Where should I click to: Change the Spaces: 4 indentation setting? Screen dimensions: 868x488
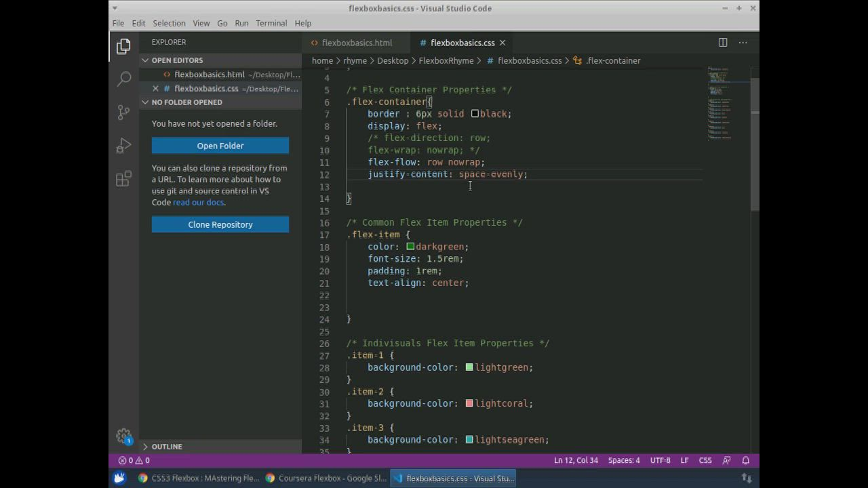(623, 460)
